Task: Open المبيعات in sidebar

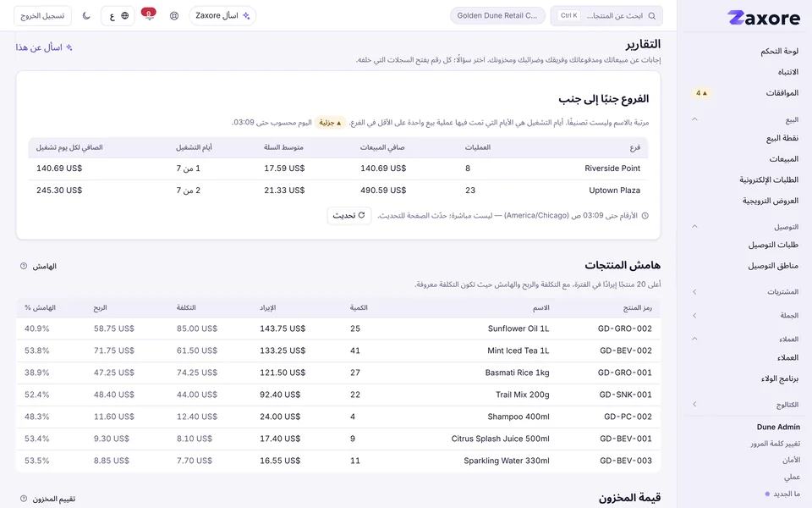Action: pos(783,158)
